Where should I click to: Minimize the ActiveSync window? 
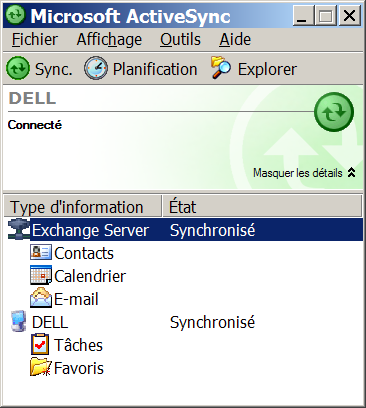coord(303,16)
